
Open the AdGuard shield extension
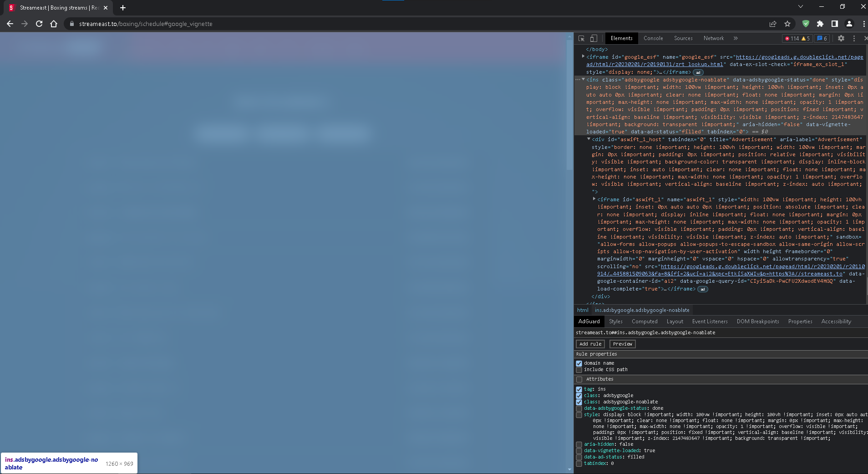pos(806,24)
